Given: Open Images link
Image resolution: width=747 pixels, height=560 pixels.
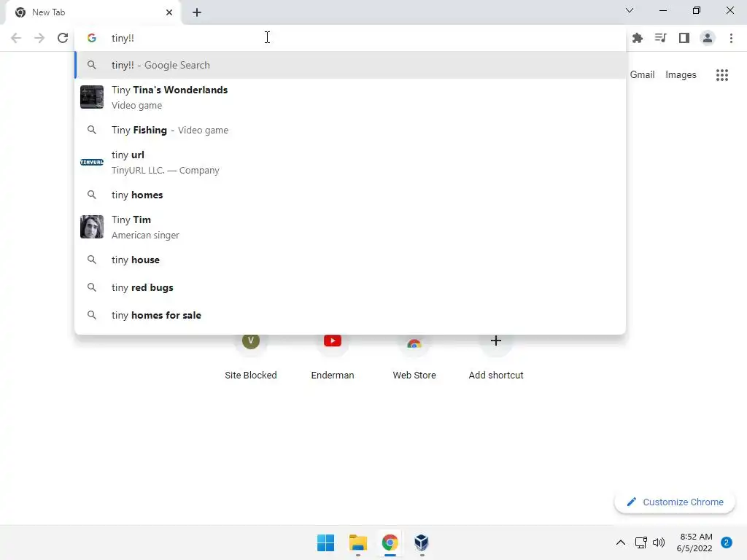Looking at the screenshot, I should click(681, 75).
